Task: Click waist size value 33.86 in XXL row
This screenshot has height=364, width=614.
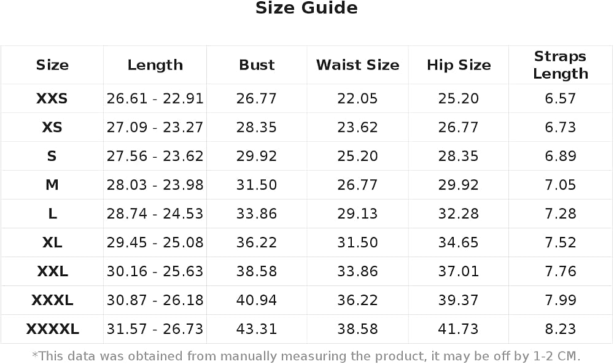Action: 357,271
